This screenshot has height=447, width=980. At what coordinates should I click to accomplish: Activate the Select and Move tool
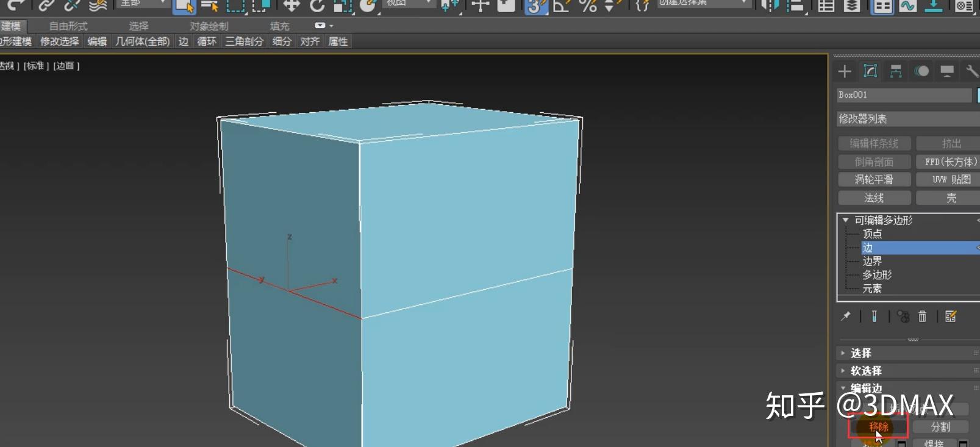click(291, 5)
